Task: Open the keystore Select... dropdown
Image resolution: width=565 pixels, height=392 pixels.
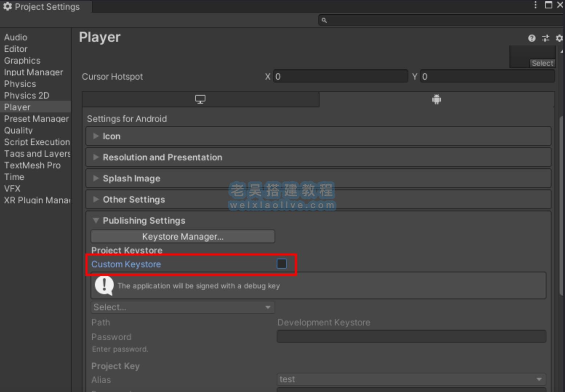Action: 183,307
